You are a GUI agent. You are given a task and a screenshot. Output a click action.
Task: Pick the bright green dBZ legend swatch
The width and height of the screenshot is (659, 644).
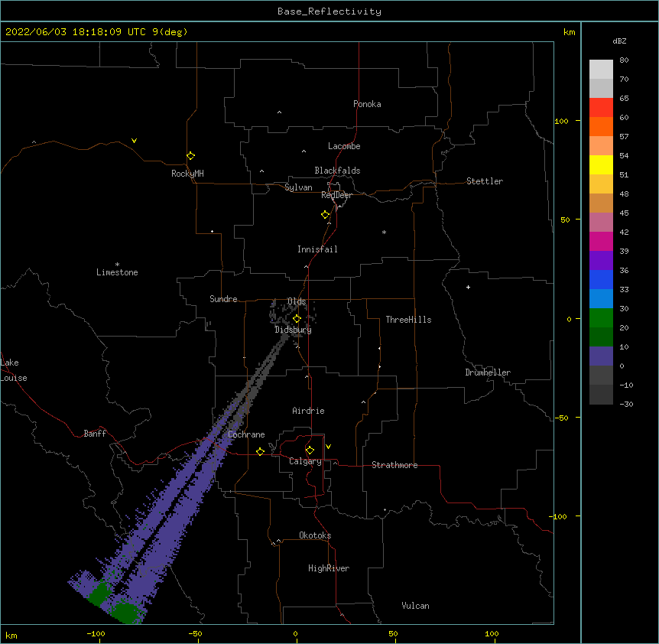pyautogui.click(x=601, y=318)
